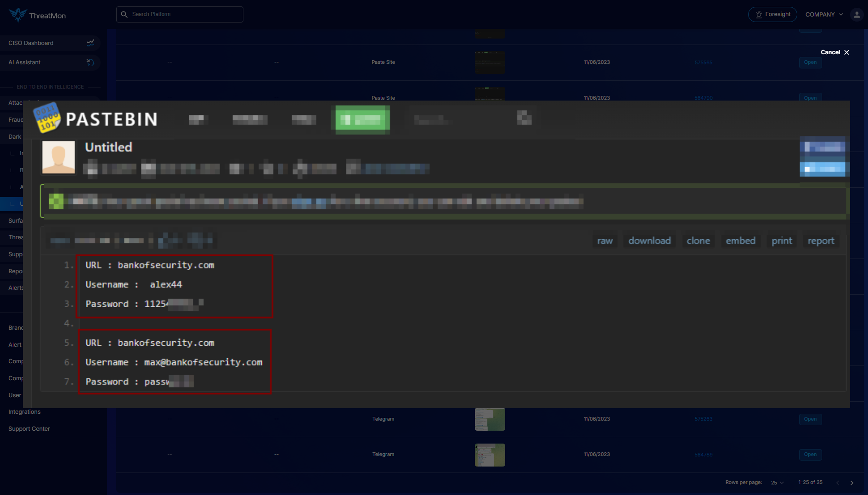This screenshot has width=868, height=495.
Task: Expand the COMPANY dropdown
Action: click(824, 14)
